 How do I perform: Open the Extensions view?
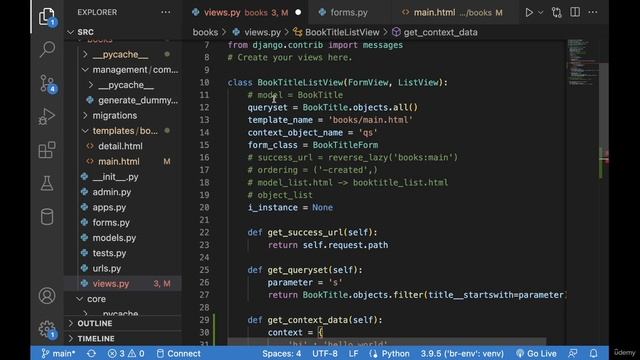click(47, 150)
